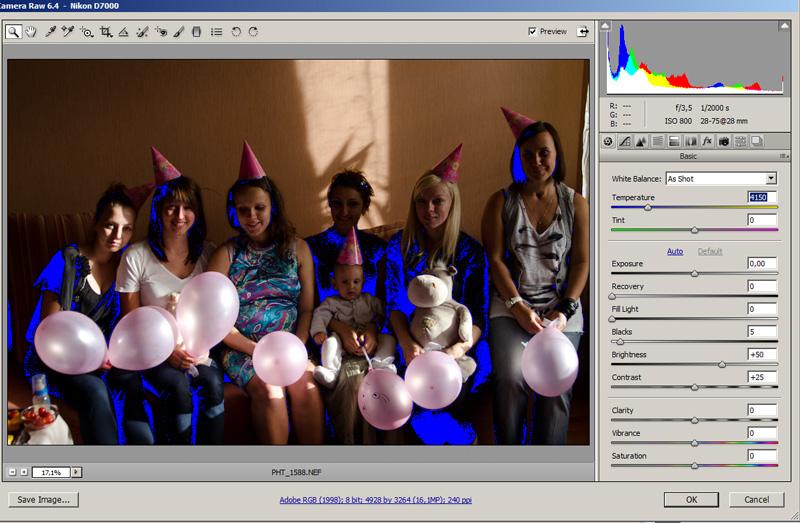Click the Tint value field
The height and width of the screenshot is (523, 800).
click(x=762, y=220)
